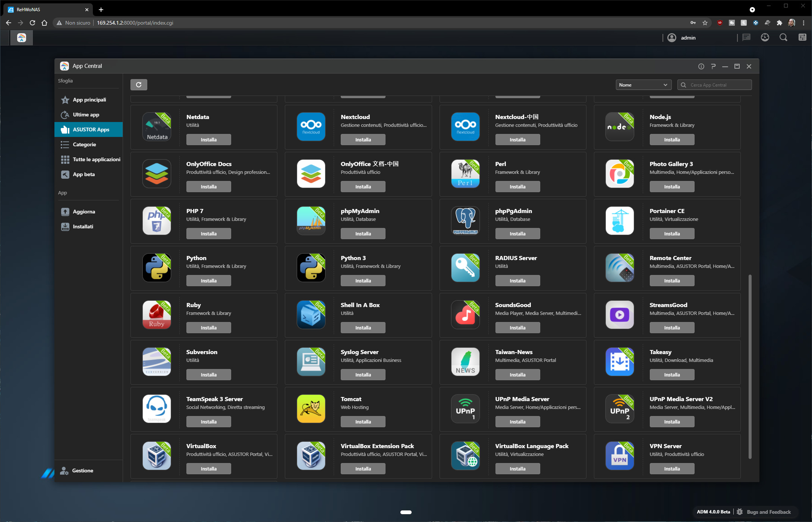Viewport: 812px width, 522px height.
Task: Click the app list vertical scrollbar
Action: click(750, 366)
